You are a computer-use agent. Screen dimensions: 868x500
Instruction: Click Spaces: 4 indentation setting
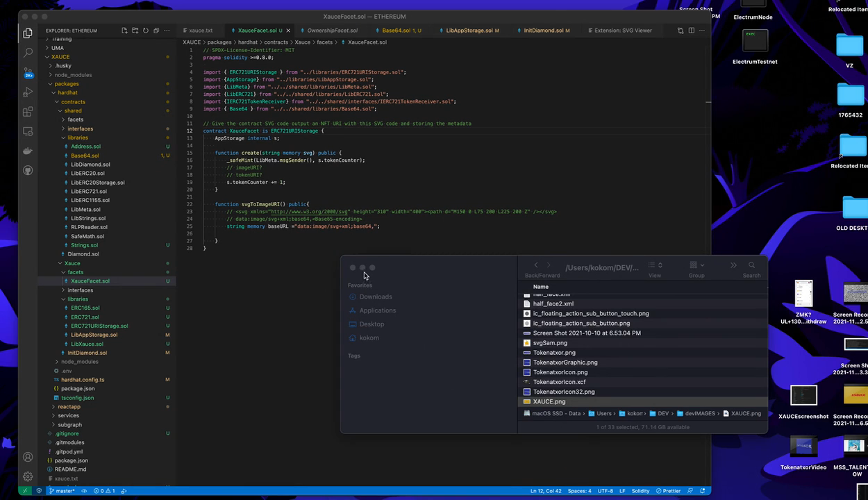[579, 491]
